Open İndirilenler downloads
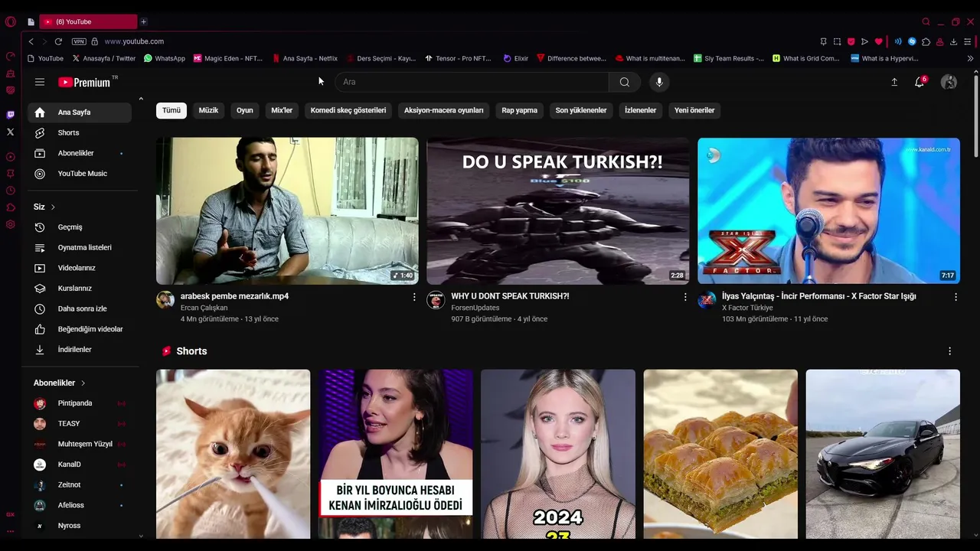980x551 pixels. (80, 350)
